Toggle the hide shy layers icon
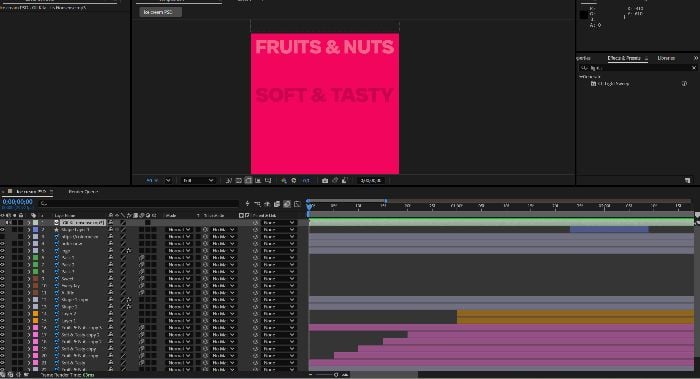The image size is (700, 379). point(267,204)
